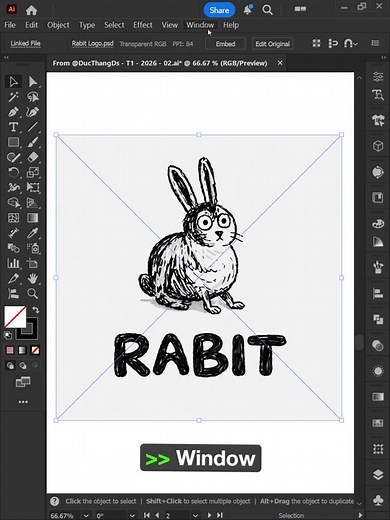The image size is (390, 520).
Task: Select the Column Graph tool
Action: coord(13,263)
